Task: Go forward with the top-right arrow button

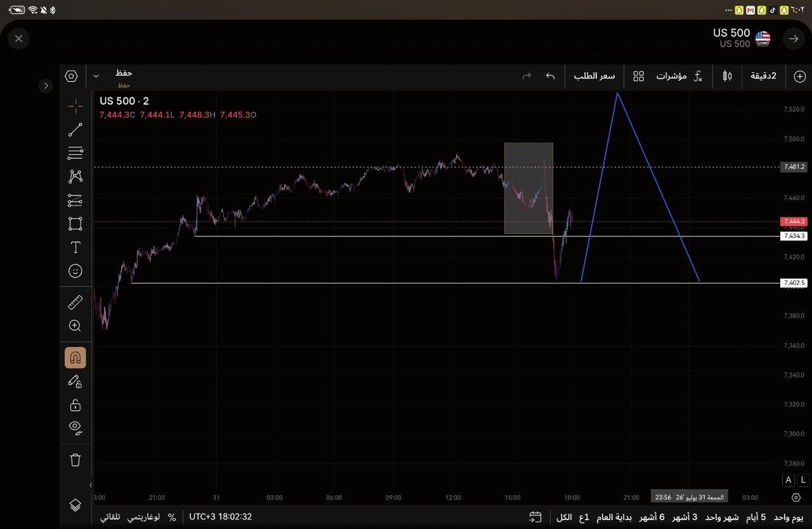Action: point(794,39)
